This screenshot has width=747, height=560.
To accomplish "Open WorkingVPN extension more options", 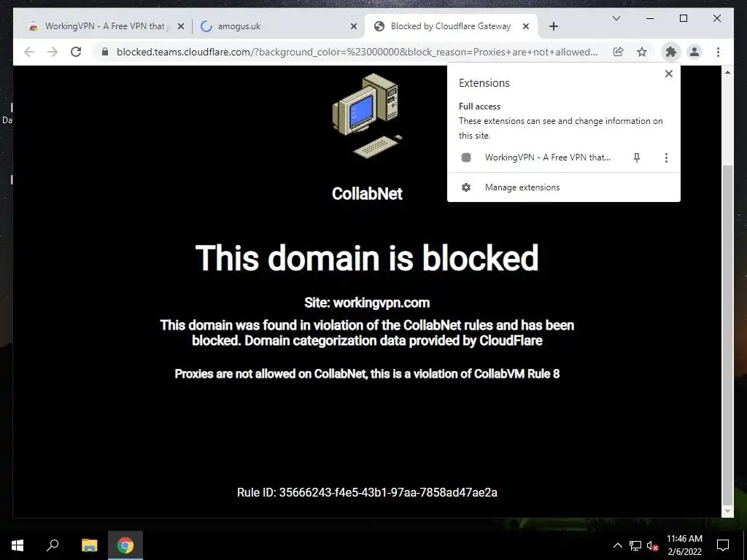I will (x=666, y=157).
